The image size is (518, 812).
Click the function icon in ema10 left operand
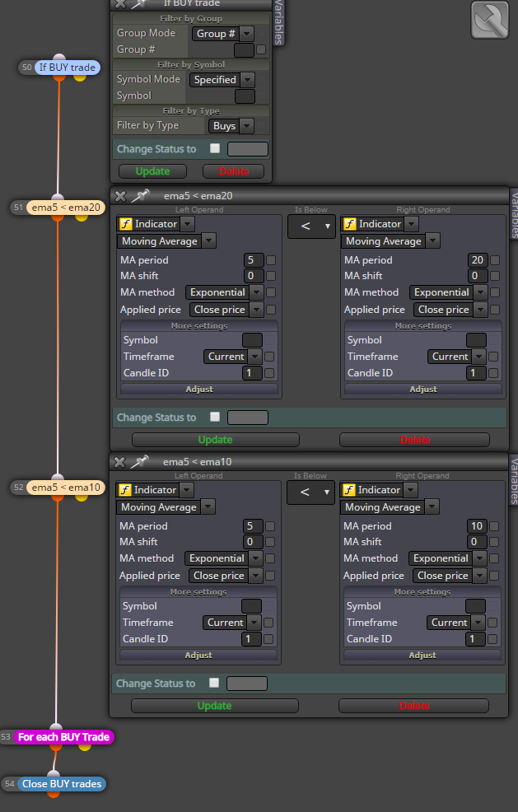tap(125, 490)
